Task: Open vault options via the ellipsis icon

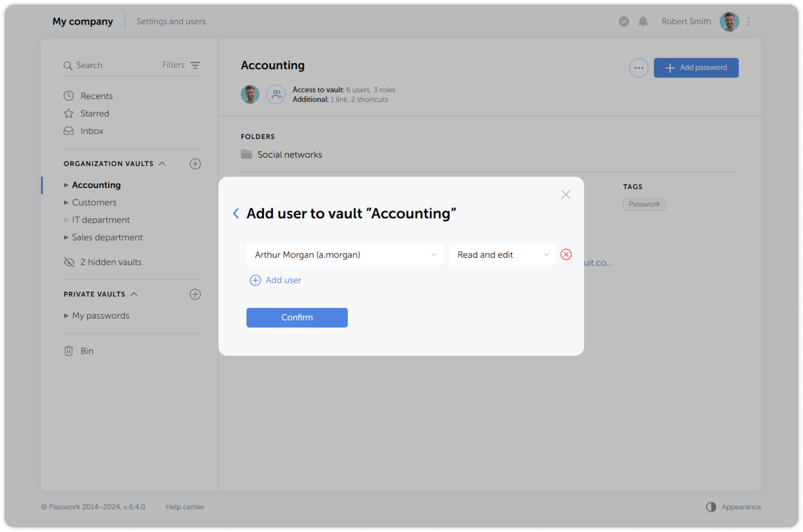Action: (x=639, y=68)
